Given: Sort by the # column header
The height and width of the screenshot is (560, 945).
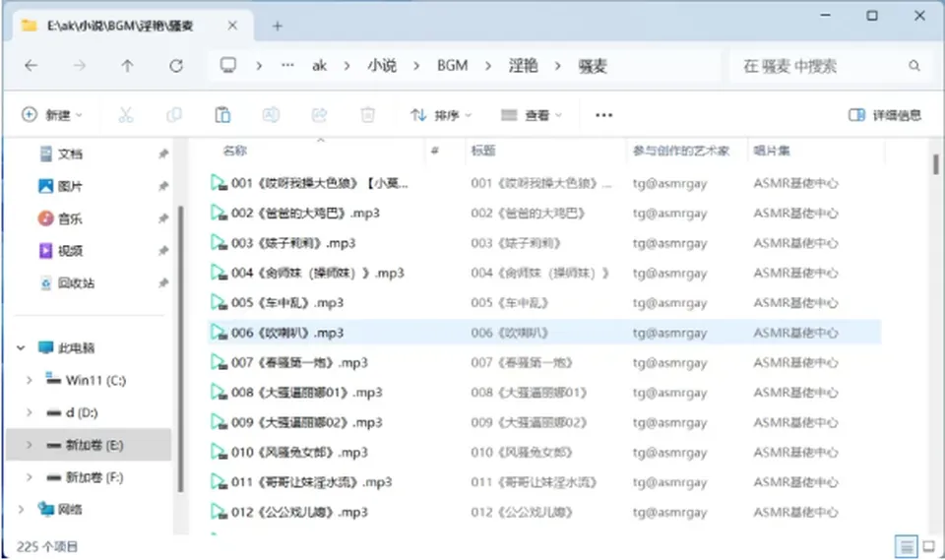Looking at the screenshot, I should click(434, 151).
